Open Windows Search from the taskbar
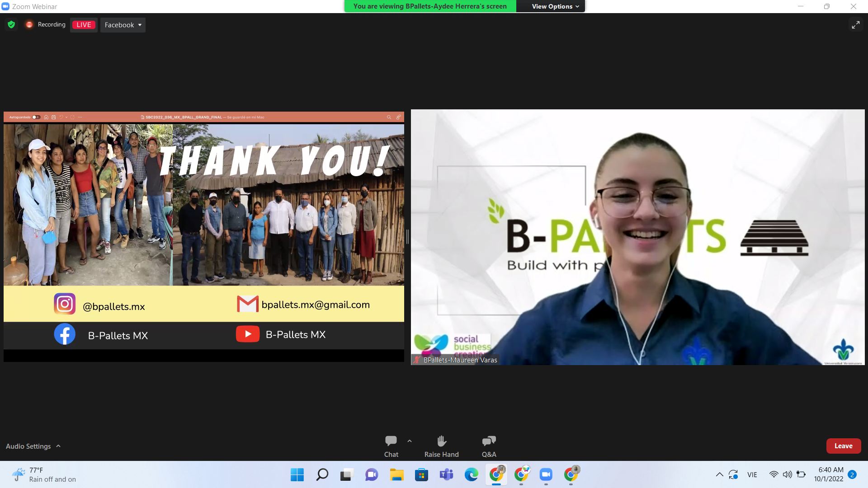Image resolution: width=868 pixels, height=488 pixels. 322,474
